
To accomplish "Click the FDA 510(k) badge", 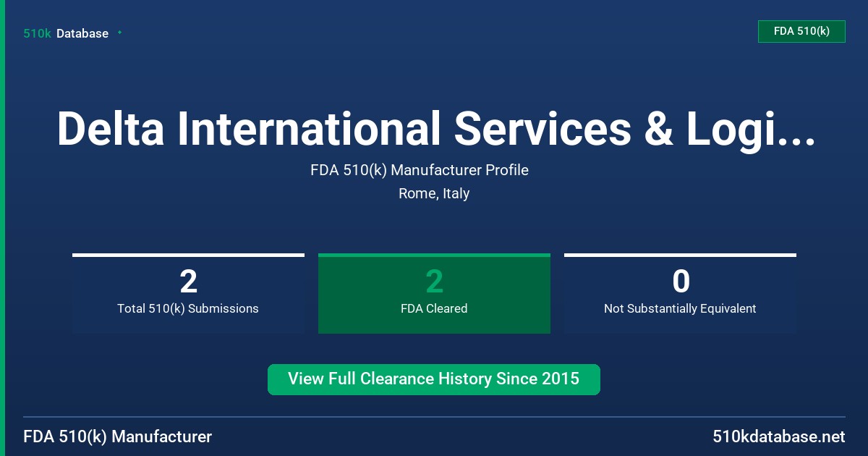I will click(801, 31).
